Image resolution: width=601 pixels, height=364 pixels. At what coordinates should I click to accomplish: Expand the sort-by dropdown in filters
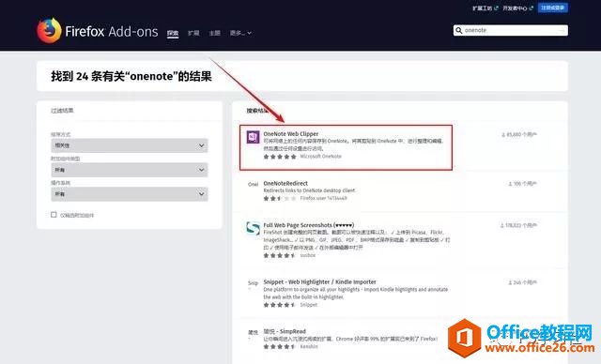(x=130, y=145)
